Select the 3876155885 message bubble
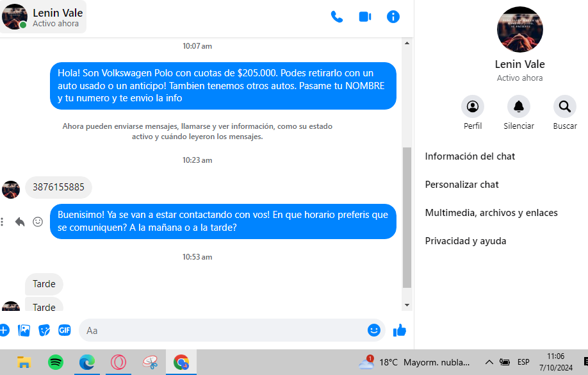The width and height of the screenshot is (588, 375). 58,187
